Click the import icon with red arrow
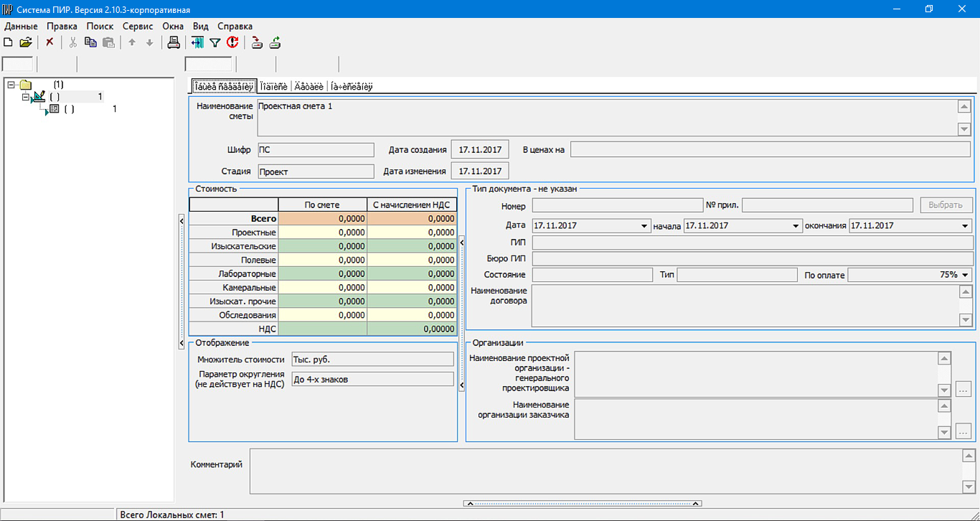The width and height of the screenshot is (980, 521). [257, 42]
